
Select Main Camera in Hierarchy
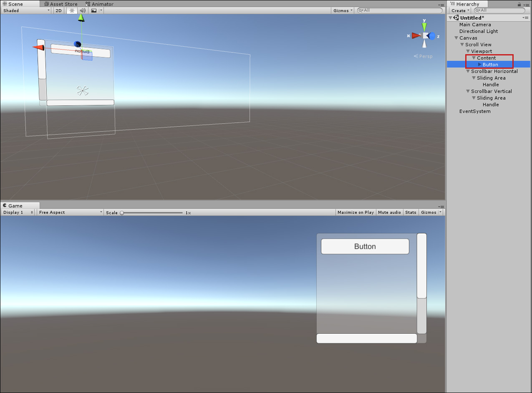[475, 25]
